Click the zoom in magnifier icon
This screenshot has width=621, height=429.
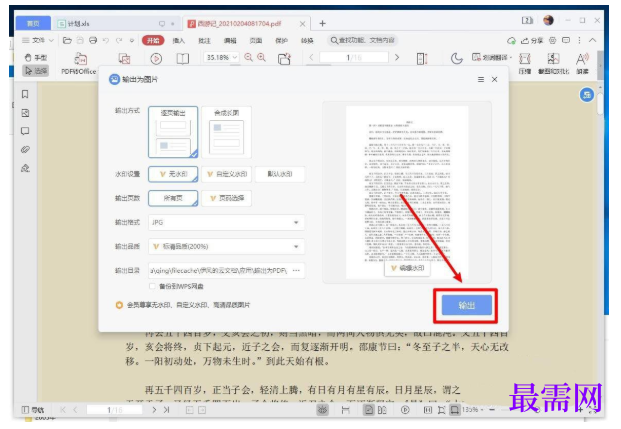pyautogui.click(x=261, y=57)
